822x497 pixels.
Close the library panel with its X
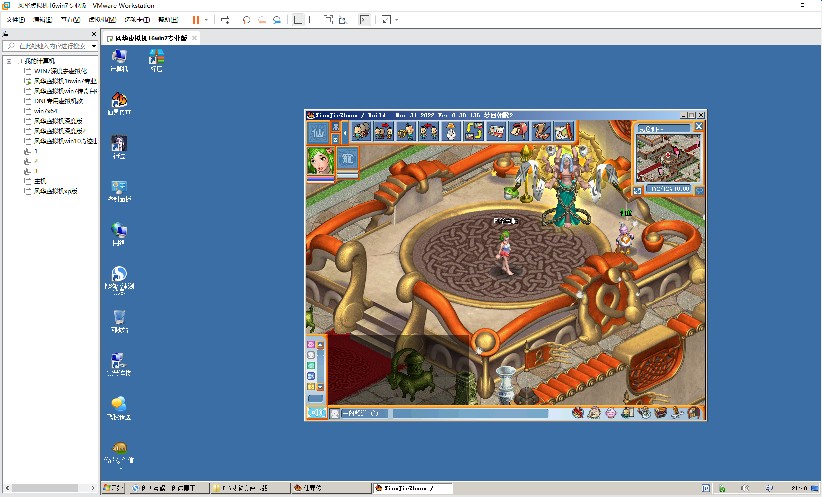click(x=94, y=34)
